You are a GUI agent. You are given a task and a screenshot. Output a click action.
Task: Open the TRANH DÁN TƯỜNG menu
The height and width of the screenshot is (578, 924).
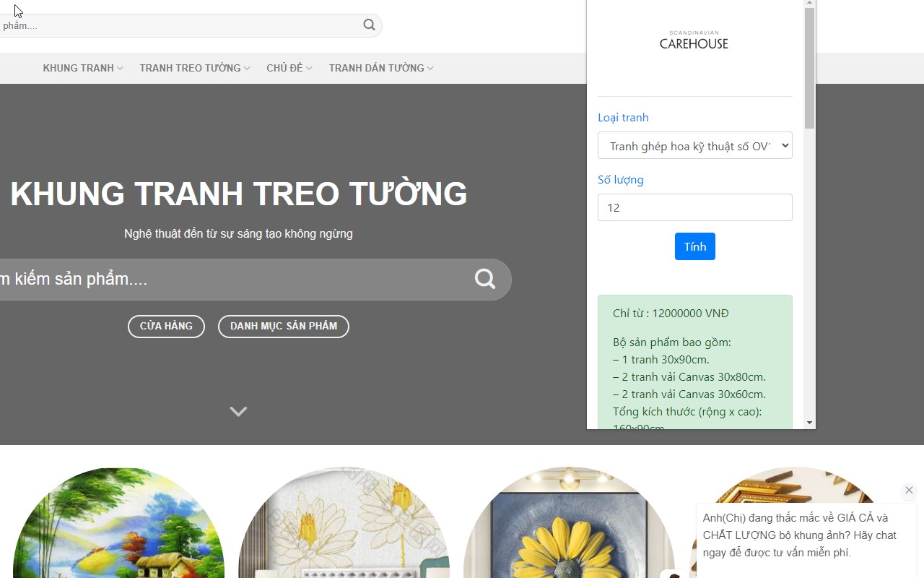pos(381,68)
